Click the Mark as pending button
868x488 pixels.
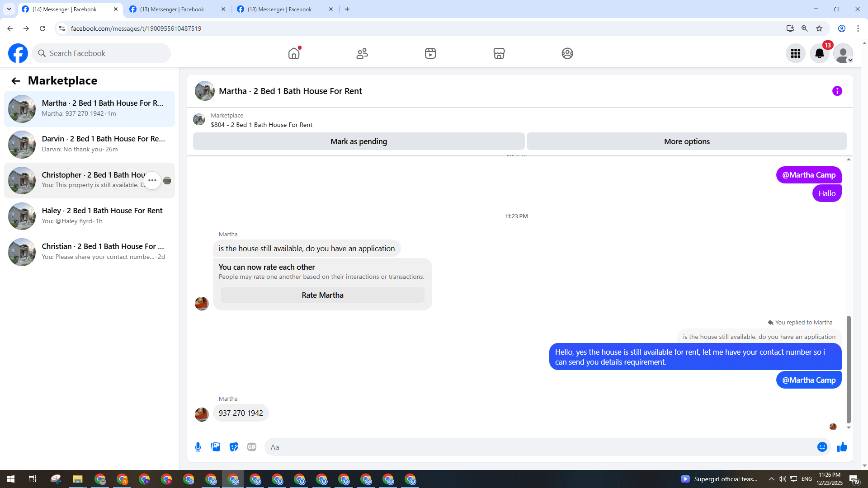(x=359, y=141)
